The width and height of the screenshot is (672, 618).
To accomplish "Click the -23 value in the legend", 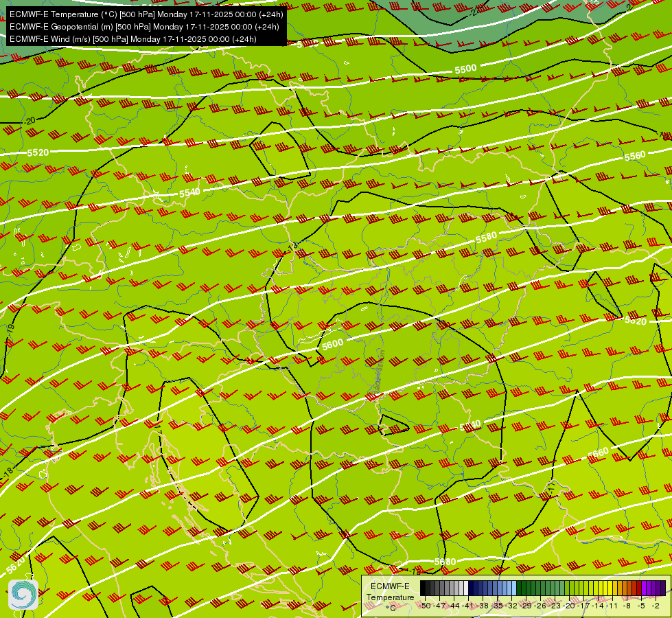I will pos(555,606).
